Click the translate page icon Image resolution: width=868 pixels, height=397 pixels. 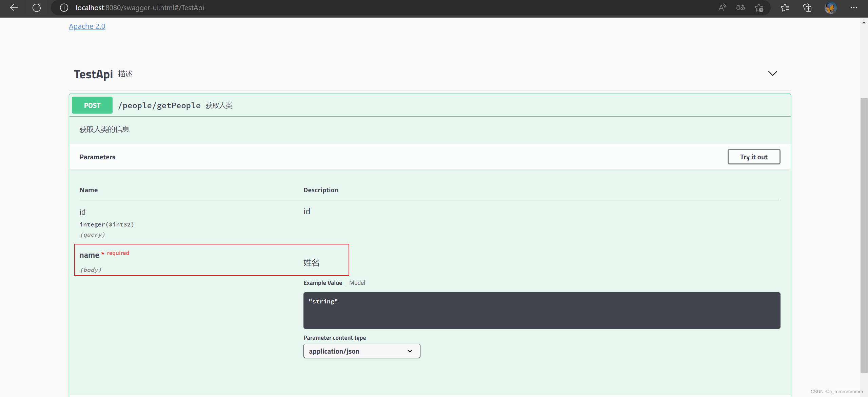pos(741,7)
